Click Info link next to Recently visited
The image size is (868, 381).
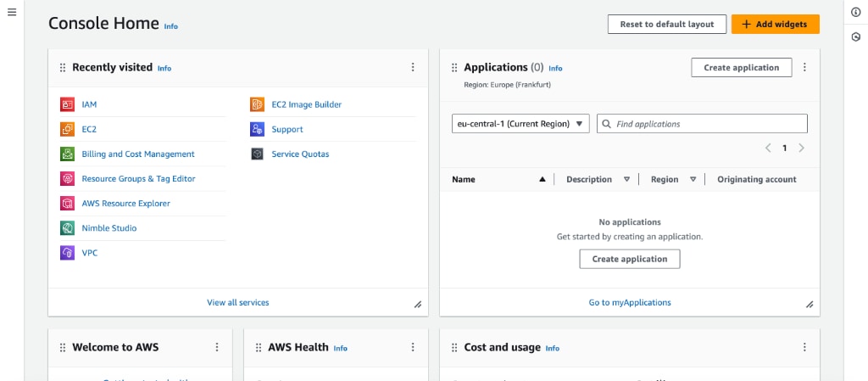164,68
